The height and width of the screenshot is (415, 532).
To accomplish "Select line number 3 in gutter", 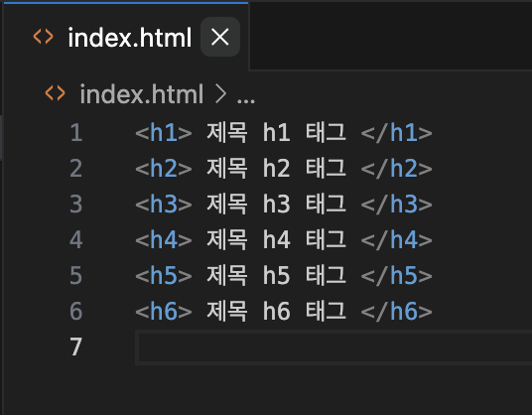I will click(x=76, y=204).
